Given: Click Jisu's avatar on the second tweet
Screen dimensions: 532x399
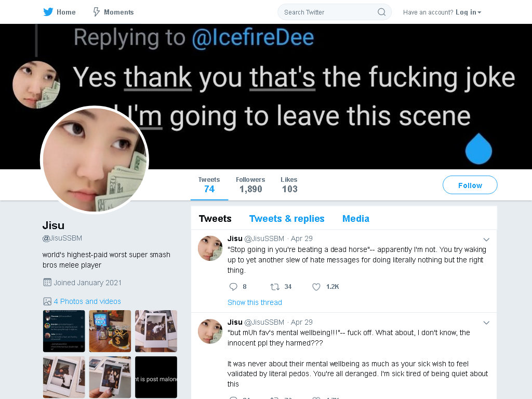Looking at the screenshot, I should point(210,331).
